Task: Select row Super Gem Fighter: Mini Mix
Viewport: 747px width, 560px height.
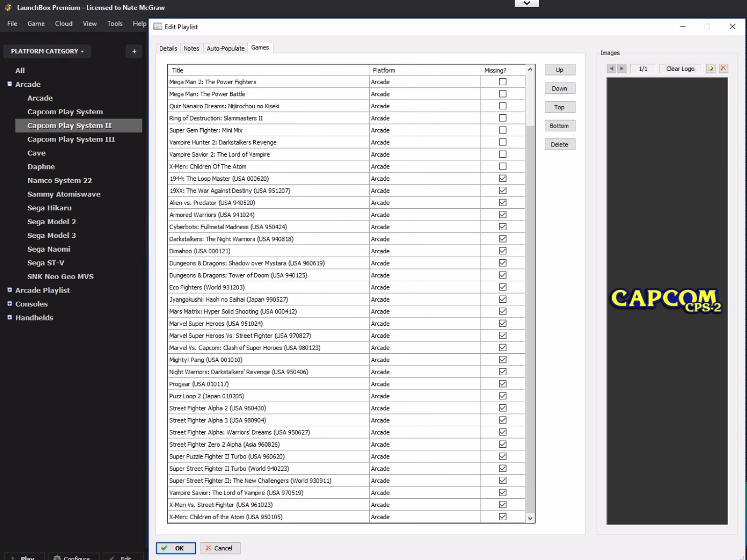Action: (347, 130)
